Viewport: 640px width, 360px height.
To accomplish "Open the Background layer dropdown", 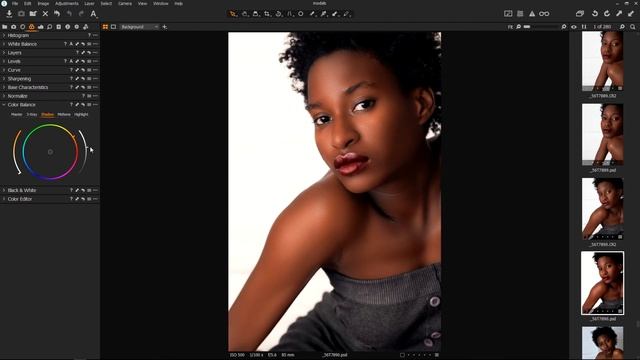I will point(139,27).
